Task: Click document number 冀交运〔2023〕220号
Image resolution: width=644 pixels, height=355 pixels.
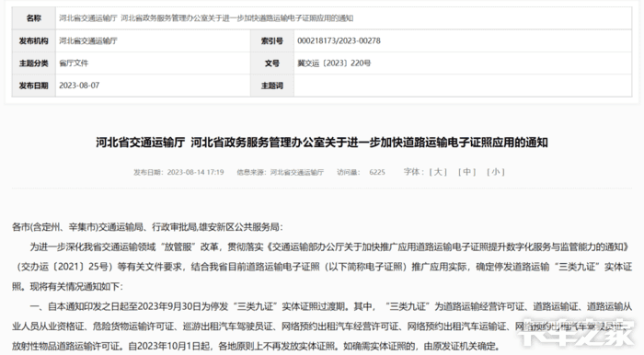Action: click(334, 63)
